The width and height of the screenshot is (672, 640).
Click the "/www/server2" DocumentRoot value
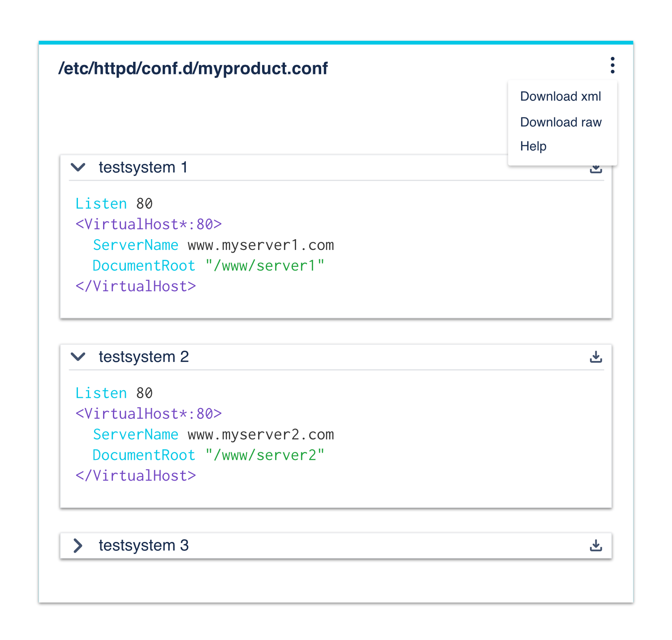[x=265, y=455]
